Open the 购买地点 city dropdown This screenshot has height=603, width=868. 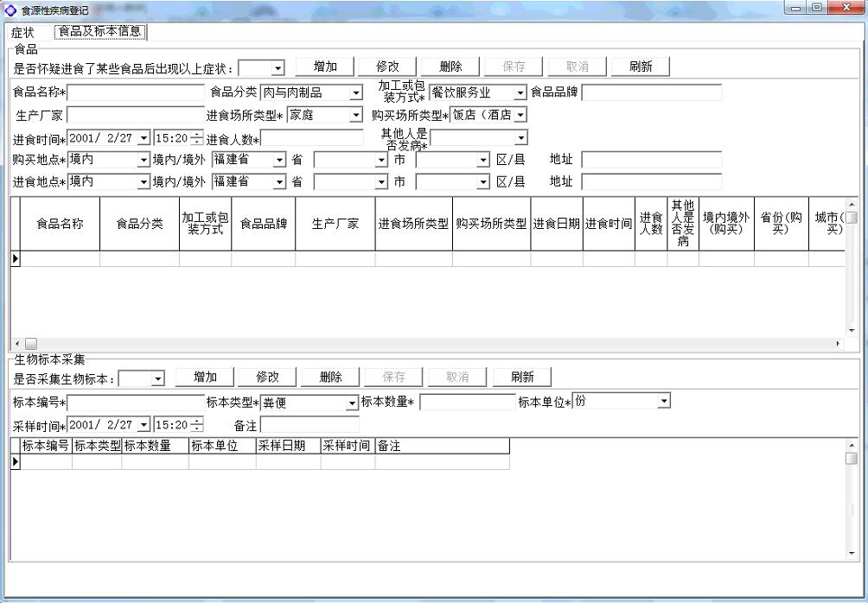point(381,160)
